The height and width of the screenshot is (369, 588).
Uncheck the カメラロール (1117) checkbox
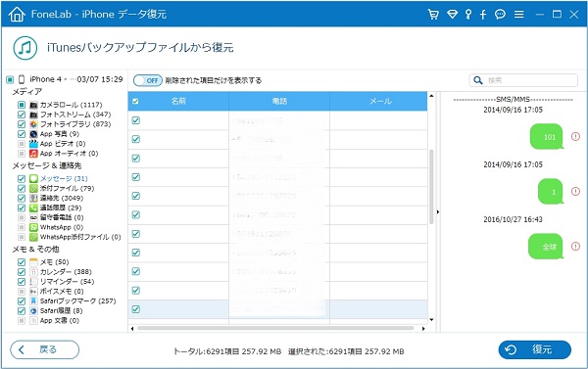tap(22, 105)
